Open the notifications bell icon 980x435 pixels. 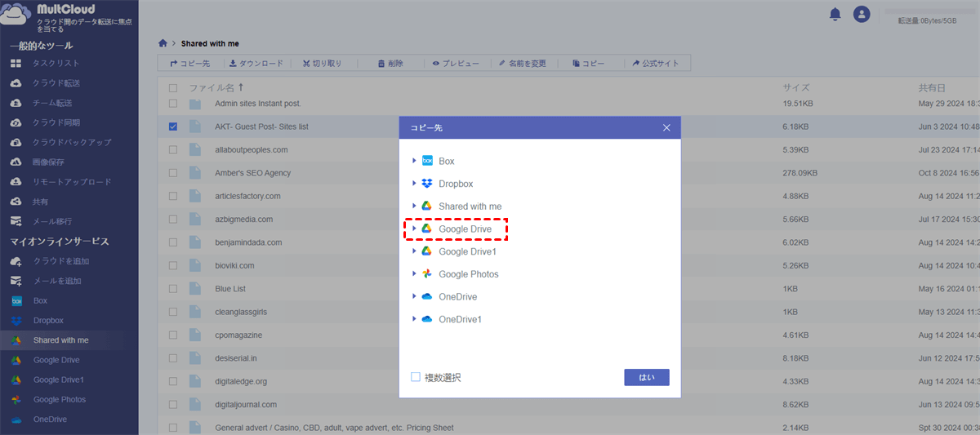click(835, 14)
